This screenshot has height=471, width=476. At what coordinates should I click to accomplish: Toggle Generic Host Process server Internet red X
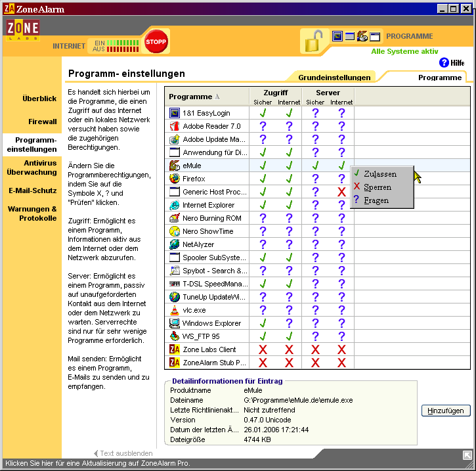341,192
